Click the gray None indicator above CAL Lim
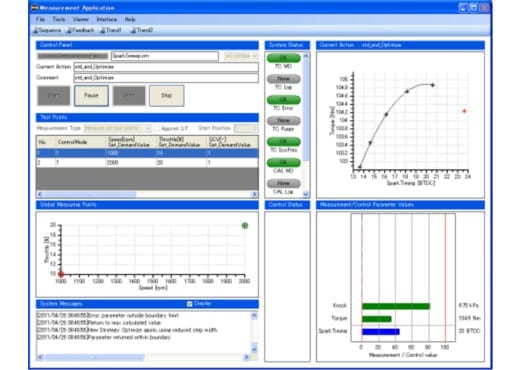 coord(283,183)
